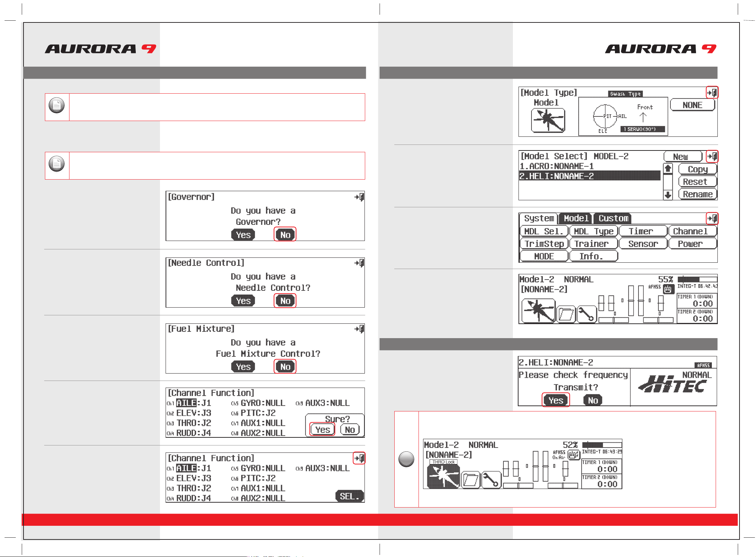
Task: Tap THRO Lock helicopter icon on 52% home screen
Action: [443, 476]
